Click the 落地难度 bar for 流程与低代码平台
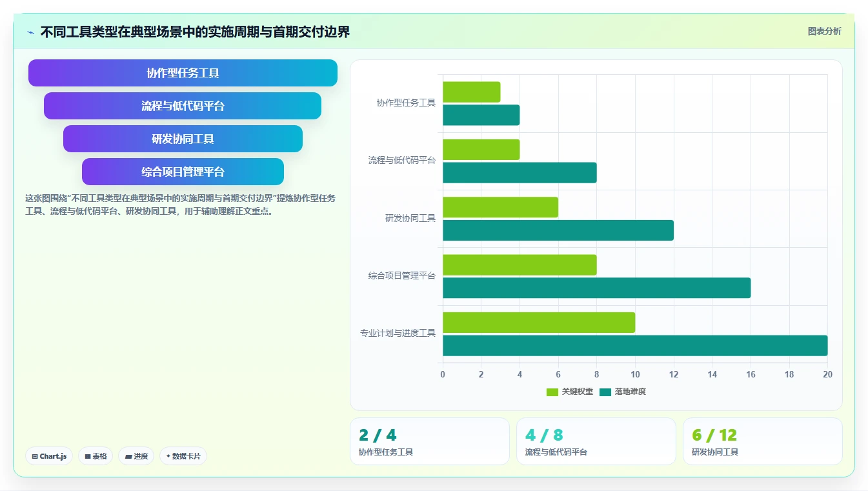Viewport: 868px width, 491px height. [520, 172]
